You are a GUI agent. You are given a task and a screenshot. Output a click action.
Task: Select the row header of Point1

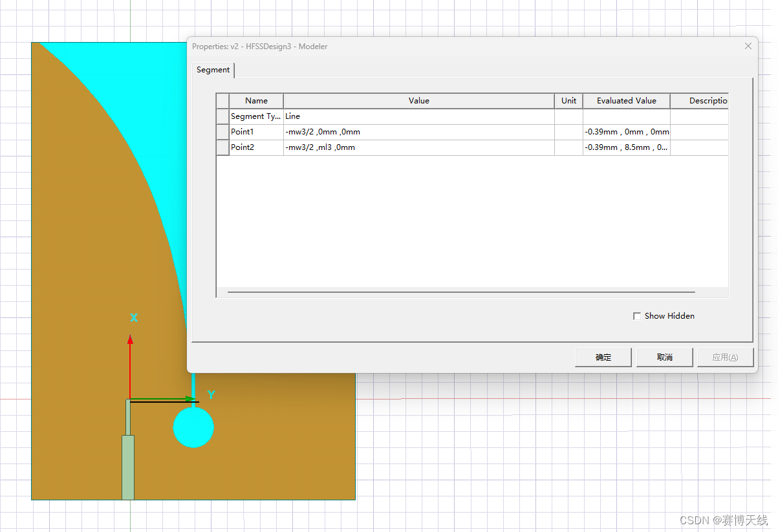pyautogui.click(x=222, y=132)
